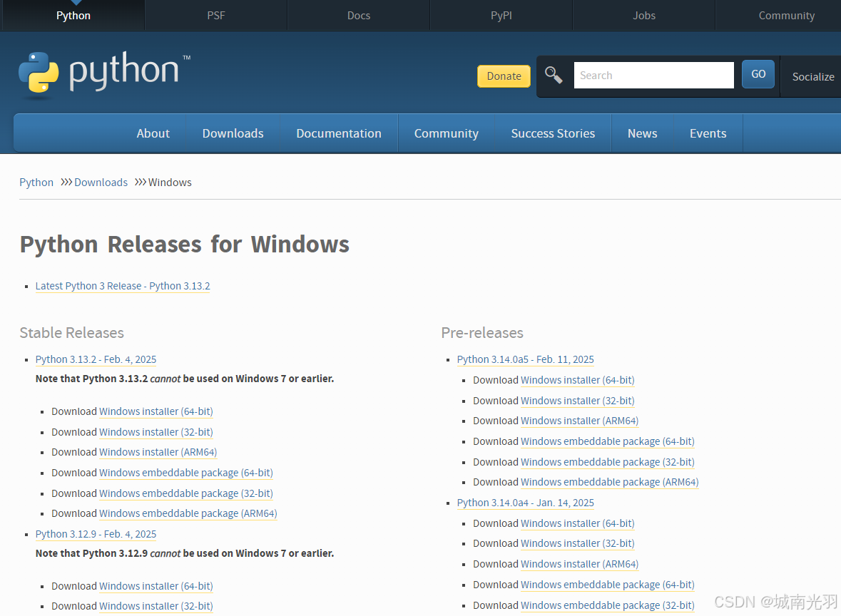The height and width of the screenshot is (616, 841).
Task: Focus the Search input field
Action: tap(654, 75)
